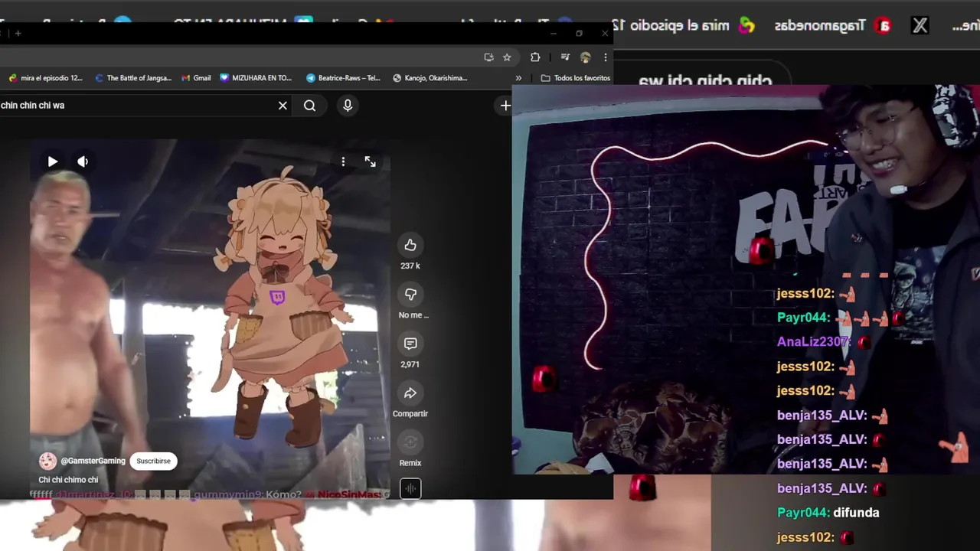980x551 pixels.
Task: Click the Remix icon
Action: 410,442
